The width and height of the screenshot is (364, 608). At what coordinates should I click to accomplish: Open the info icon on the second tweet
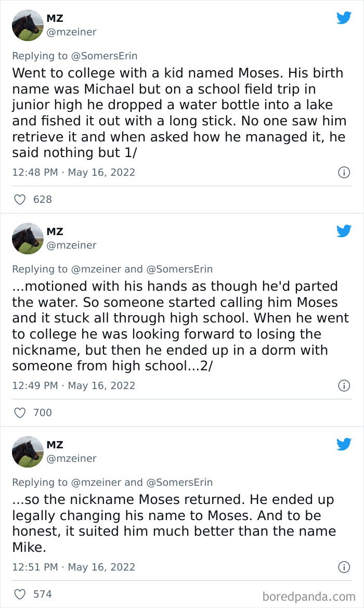[x=344, y=385]
